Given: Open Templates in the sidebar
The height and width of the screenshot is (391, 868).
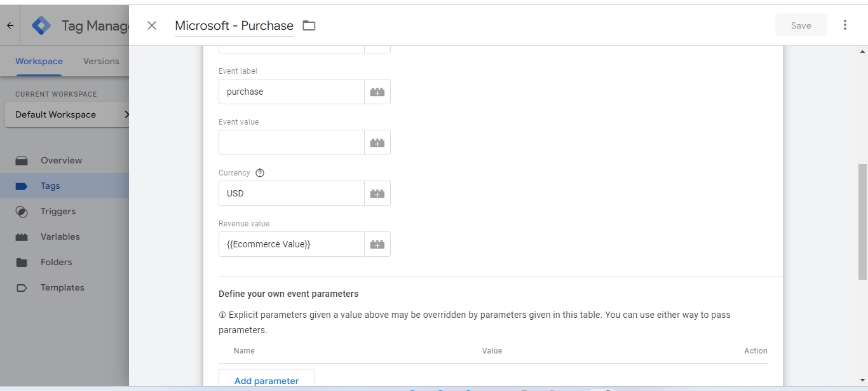Looking at the screenshot, I should click(x=62, y=287).
